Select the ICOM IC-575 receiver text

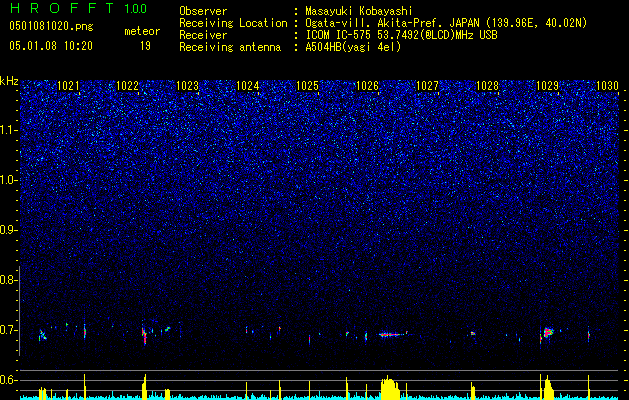point(401,35)
